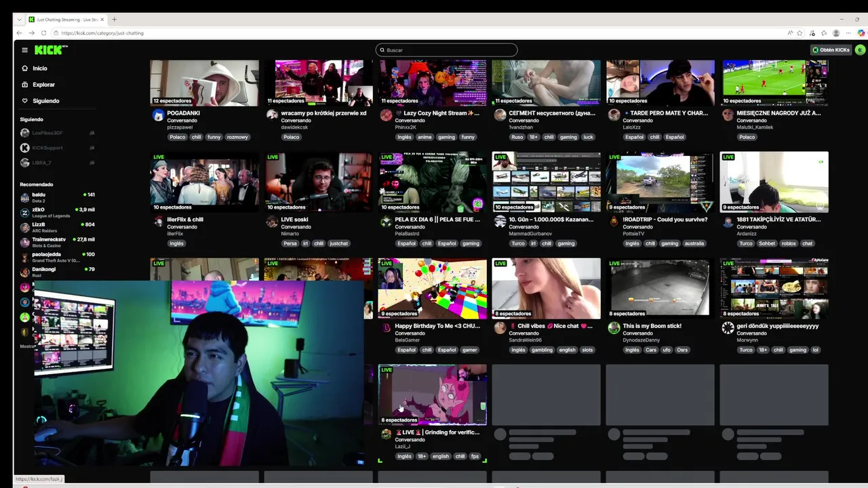Click 'justchat' tag under LIVE soski
Viewport: 868px width, 488px height.
point(339,243)
